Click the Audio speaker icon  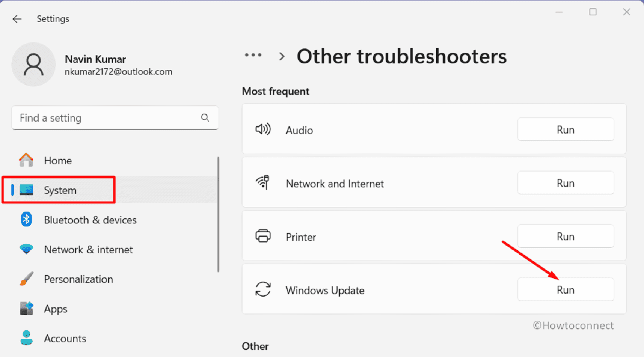[x=263, y=130]
